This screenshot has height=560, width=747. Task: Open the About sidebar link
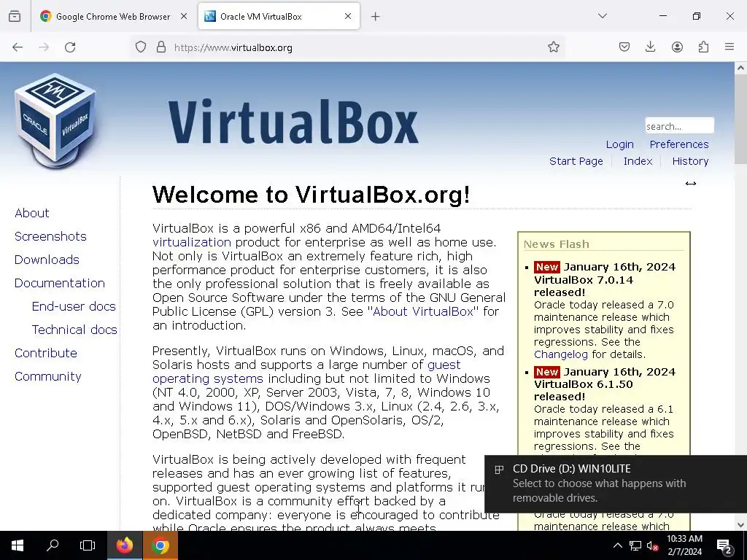(32, 213)
